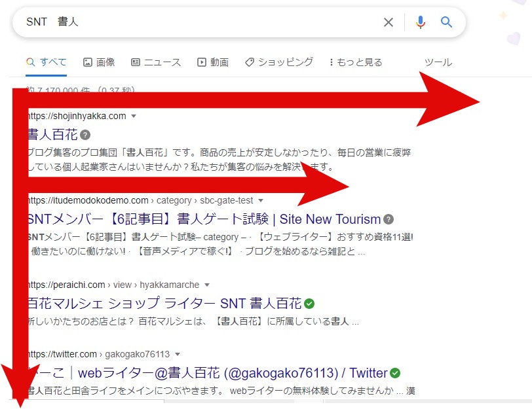The width and height of the screenshot is (532, 409).
Task: Click the https://shojinhyakka.com URL
Action: [77, 116]
